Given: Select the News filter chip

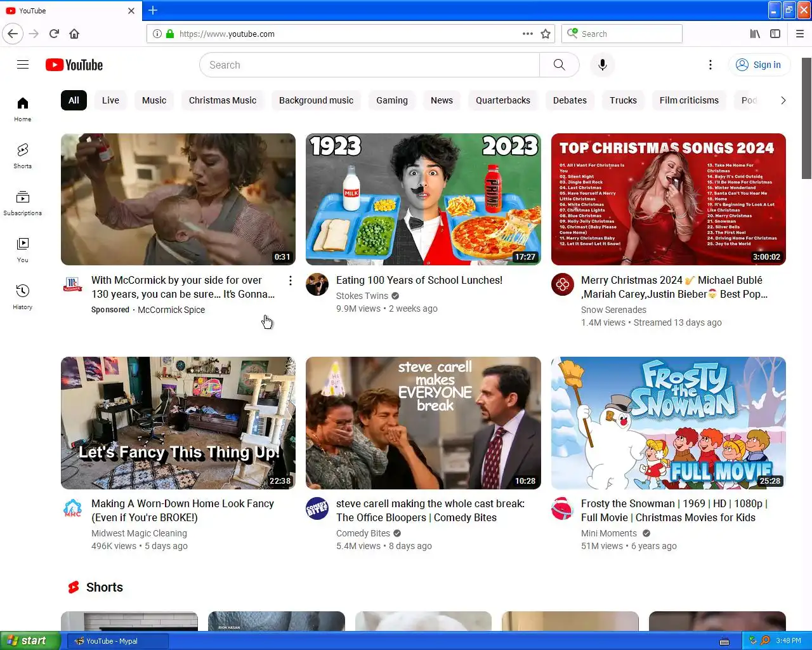Looking at the screenshot, I should pos(442,100).
